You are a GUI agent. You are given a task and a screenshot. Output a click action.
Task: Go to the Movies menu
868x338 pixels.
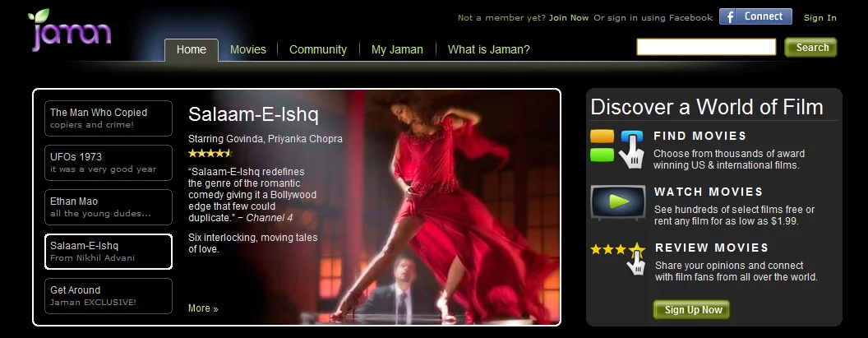point(248,49)
